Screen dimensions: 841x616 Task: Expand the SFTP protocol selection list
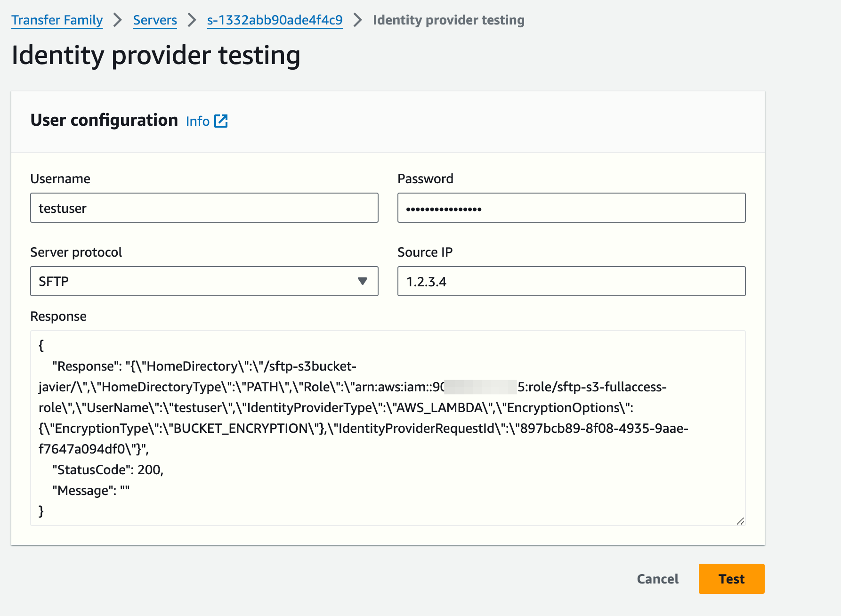204,281
